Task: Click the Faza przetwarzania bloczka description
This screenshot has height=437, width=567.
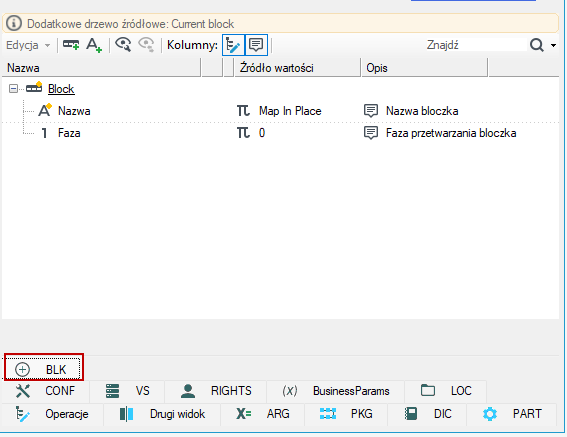Action: click(x=451, y=133)
